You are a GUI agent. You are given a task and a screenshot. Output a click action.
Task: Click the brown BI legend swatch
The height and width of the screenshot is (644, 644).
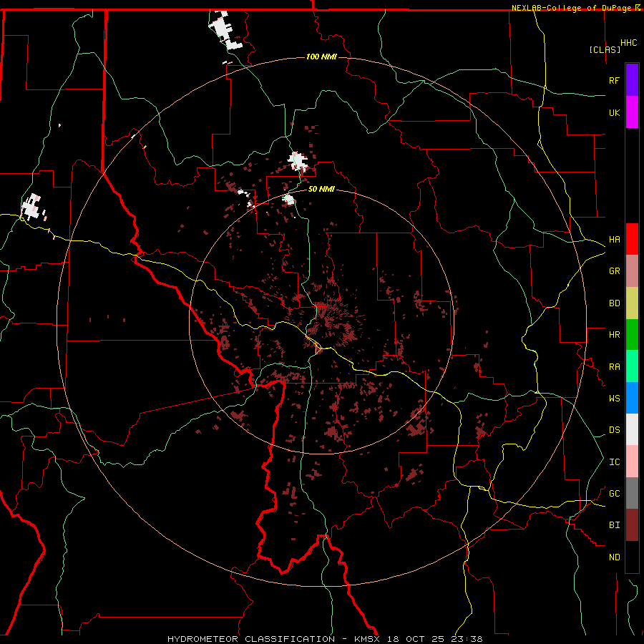click(632, 525)
